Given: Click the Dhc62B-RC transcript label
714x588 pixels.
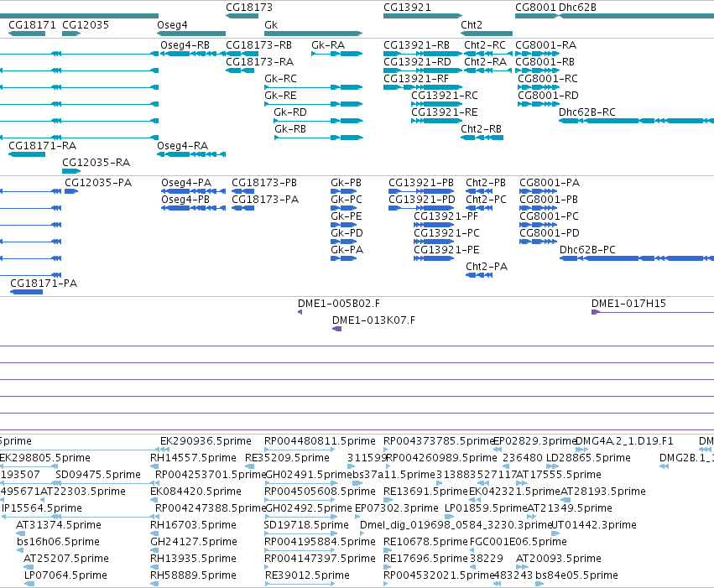Looking at the screenshot, I should [x=587, y=112].
